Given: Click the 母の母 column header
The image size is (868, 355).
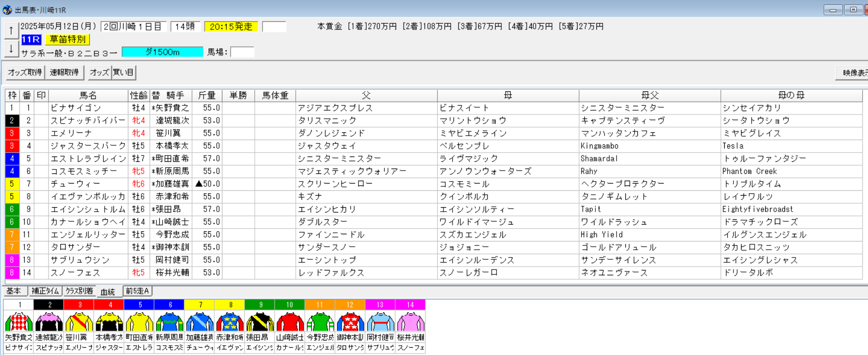Looking at the screenshot, I should coord(791,96).
